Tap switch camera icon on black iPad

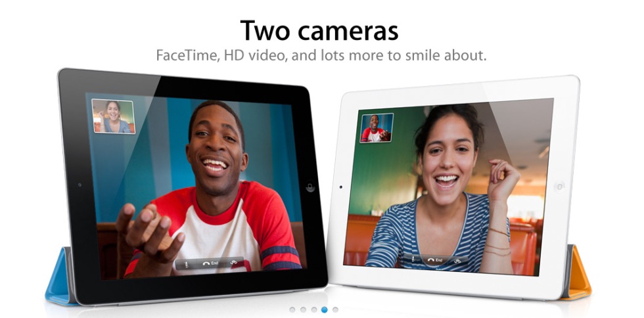234,263
